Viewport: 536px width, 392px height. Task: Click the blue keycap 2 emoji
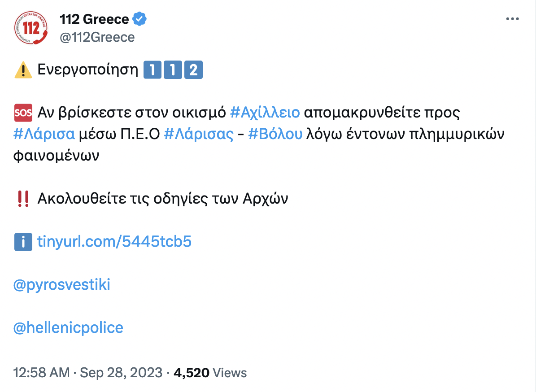tap(193, 70)
